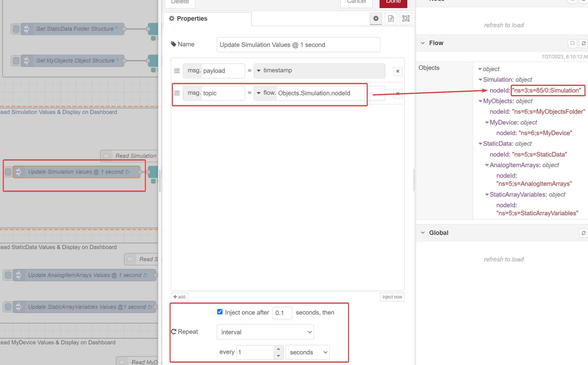Image resolution: width=588 pixels, height=365 pixels.
Task: Uncheck Inject once after checkbox
Action: 220,312
